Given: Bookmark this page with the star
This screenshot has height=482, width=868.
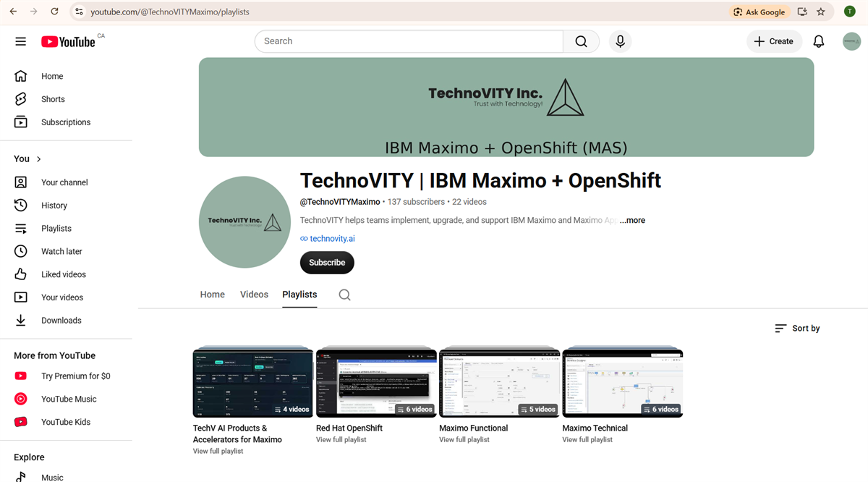Looking at the screenshot, I should click(x=821, y=12).
